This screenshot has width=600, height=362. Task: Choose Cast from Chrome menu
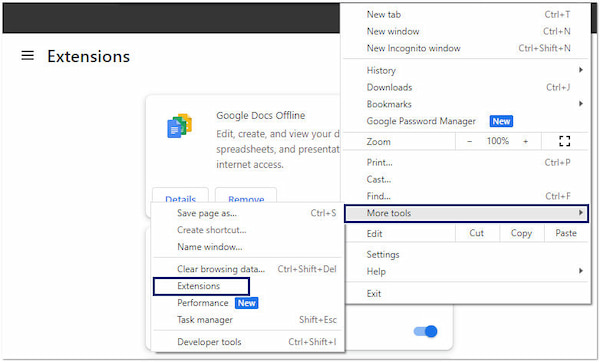pyautogui.click(x=466, y=179)
